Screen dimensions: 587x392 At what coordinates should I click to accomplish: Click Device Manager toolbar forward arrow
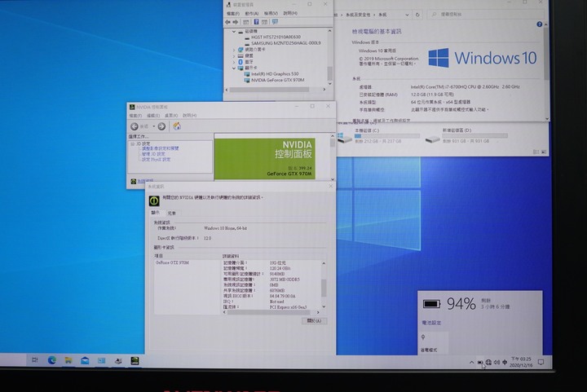click(x=236, y=22)
